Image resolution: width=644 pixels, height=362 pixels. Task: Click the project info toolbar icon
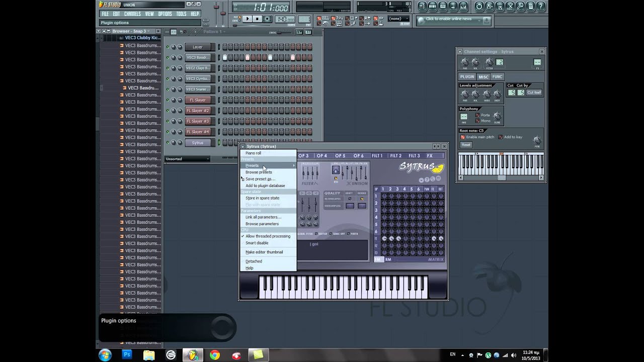pos(531,6)
